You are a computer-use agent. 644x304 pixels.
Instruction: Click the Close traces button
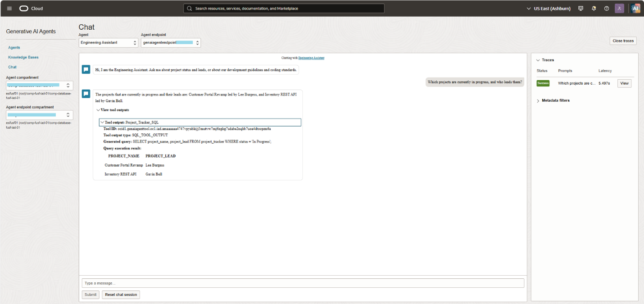[x=623, y=41]
